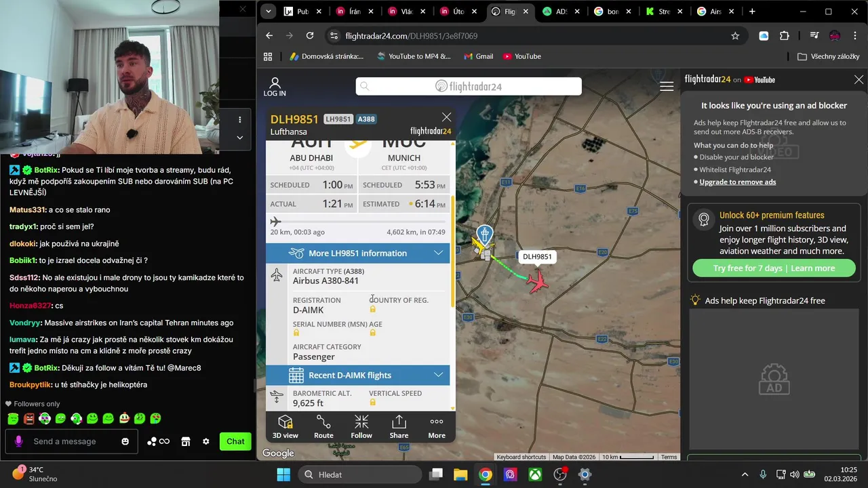The height and width of the screenshot is (488, 868).
Task: Click the angry red emote in emote row
Action: (29, 419)
